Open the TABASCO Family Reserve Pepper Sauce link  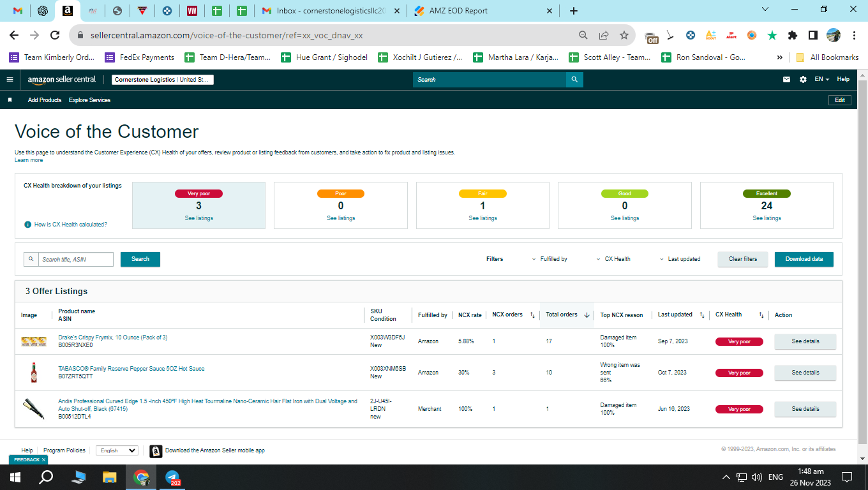pos(131,369)
